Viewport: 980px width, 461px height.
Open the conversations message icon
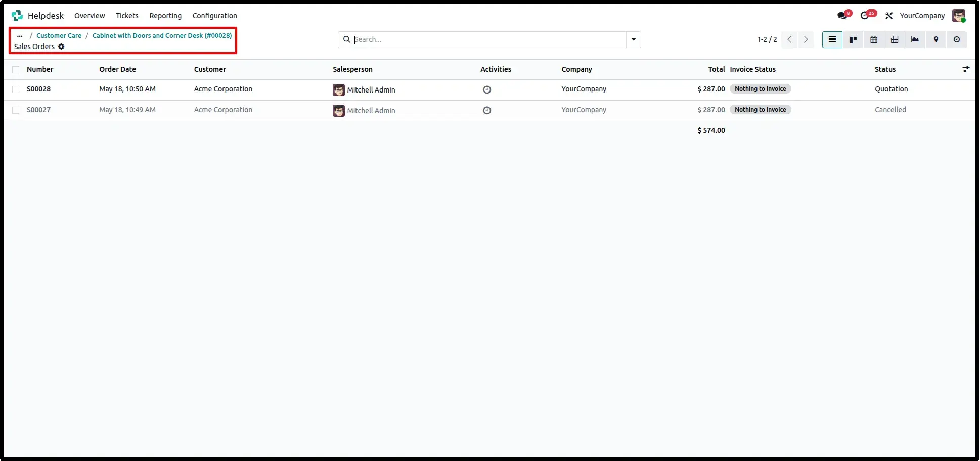click(x=842, y=16)
